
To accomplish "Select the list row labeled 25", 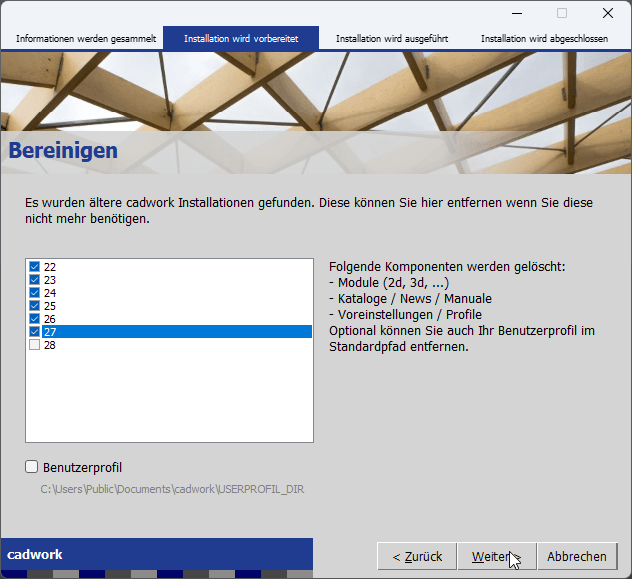I will pyautogui.click(x=177, y=305).
